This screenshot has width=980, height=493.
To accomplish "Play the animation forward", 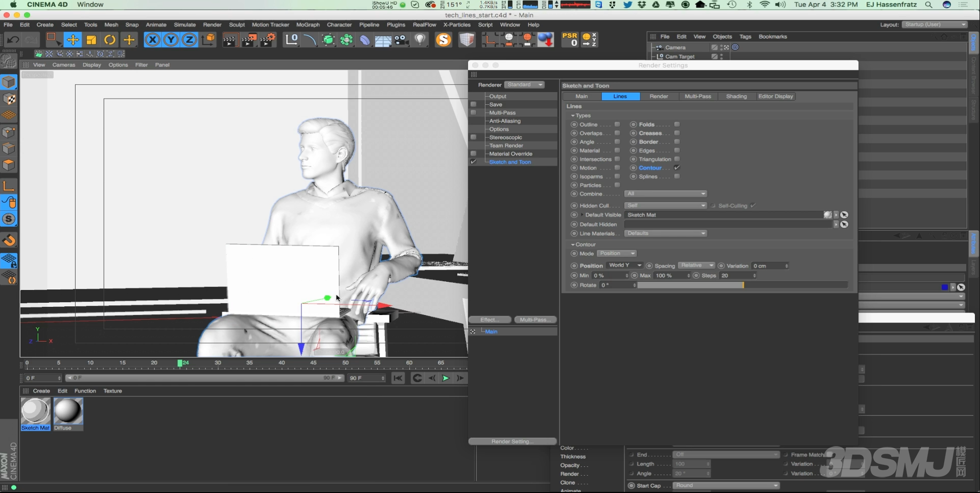I will click(446, 378).
